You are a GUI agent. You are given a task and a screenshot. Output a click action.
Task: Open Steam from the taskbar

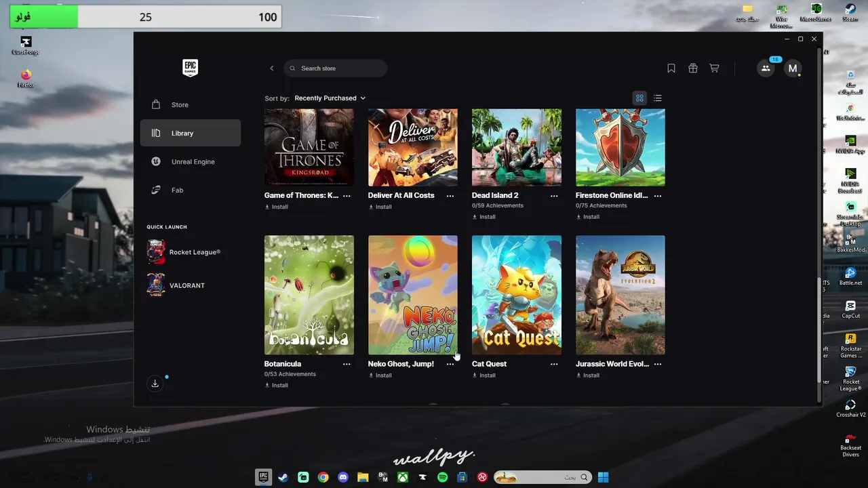(283, 477)
